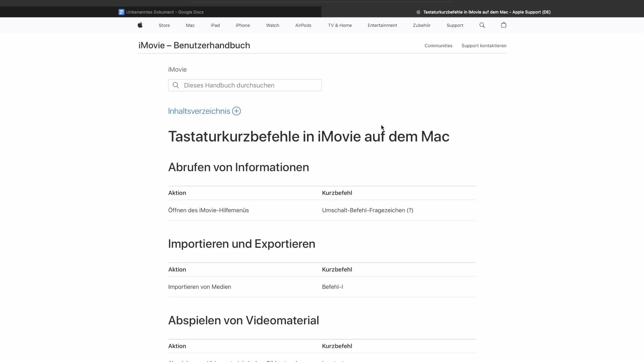Click the Importieren und Exportieren heading

[x=241, y=244]
